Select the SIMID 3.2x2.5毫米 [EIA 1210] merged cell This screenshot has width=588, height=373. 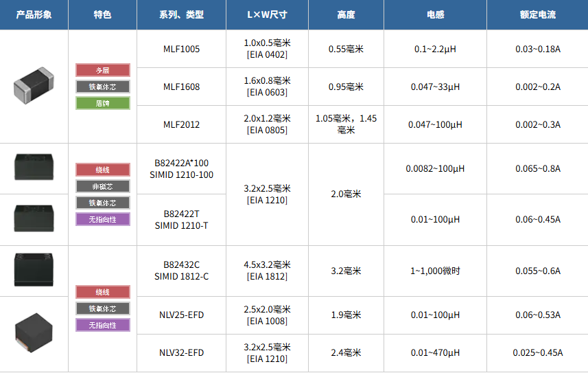[267, 194]
